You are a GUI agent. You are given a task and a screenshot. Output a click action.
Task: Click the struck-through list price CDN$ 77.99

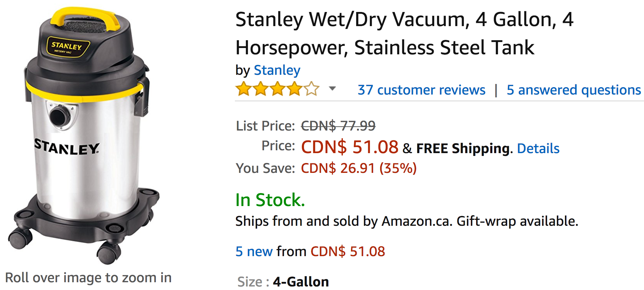pos(338,126)
